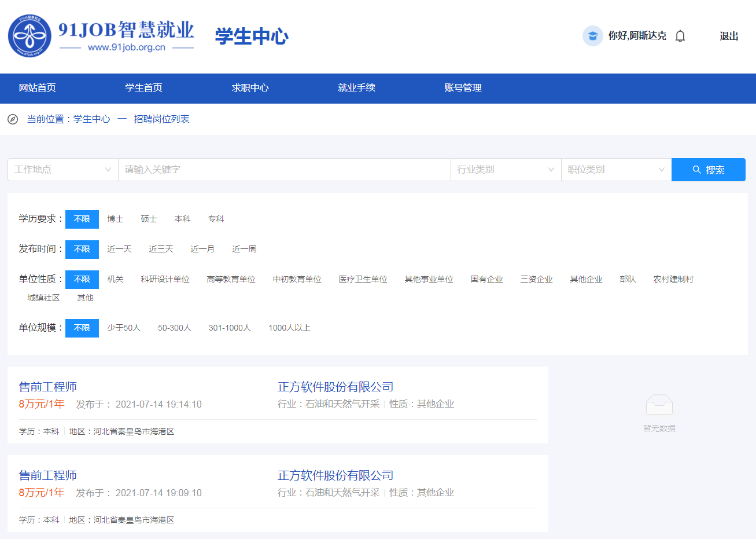
Task: Click 退出 to log out
Action: pos(729,36)
